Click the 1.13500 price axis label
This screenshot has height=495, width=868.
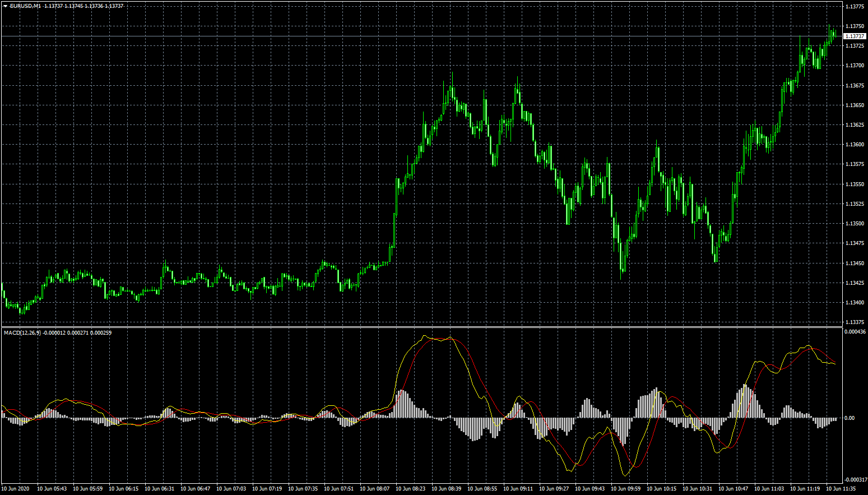[x=855, y=224]
